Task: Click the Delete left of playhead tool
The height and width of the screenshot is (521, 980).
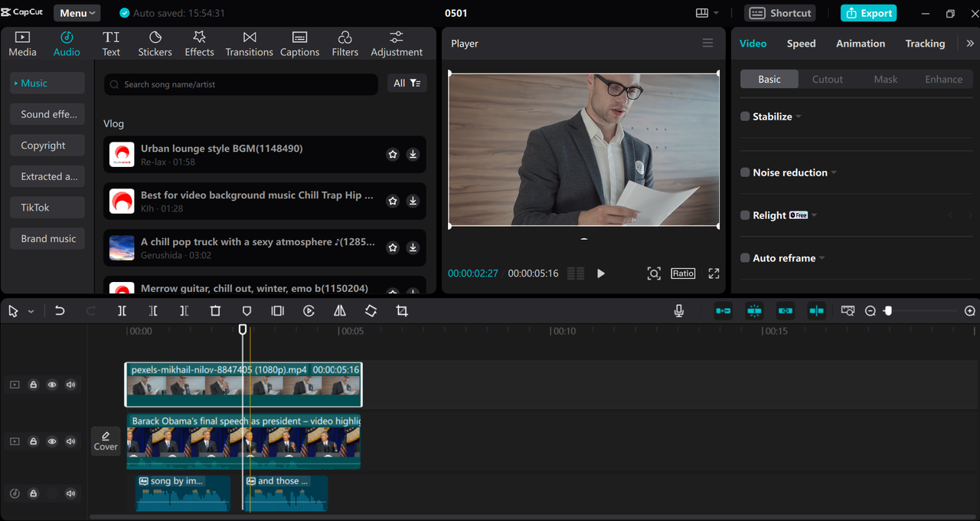Action: (153, 311)
